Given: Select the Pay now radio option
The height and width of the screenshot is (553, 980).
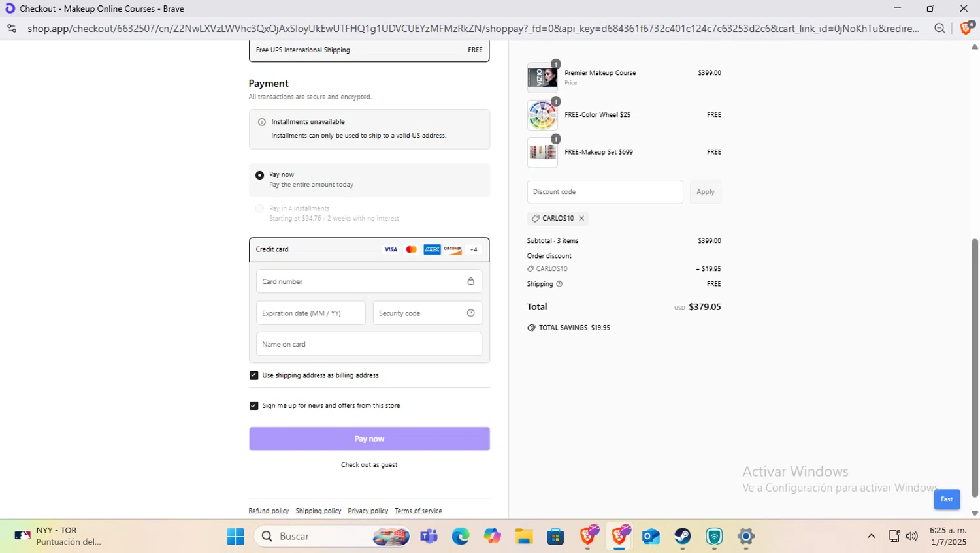Looking at the screenshot, I should click(x=260, y=175).
